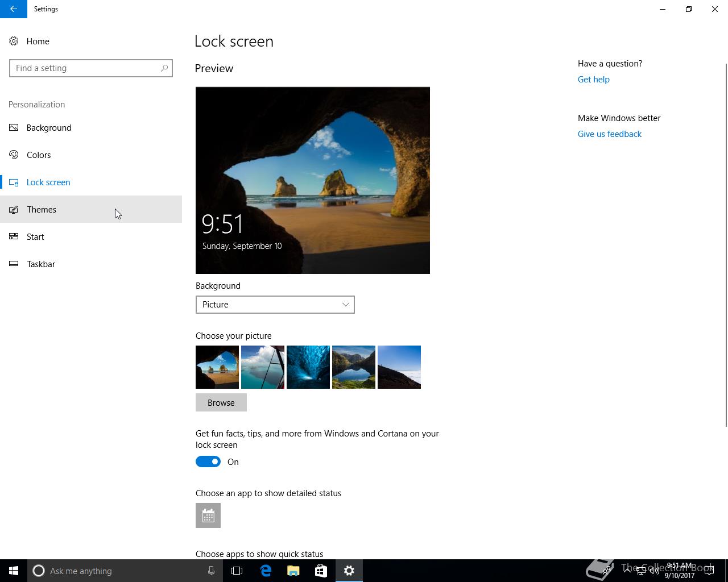Open the taskbar clock and date
Screen dimensions: 728x582
tap(680, 571)
